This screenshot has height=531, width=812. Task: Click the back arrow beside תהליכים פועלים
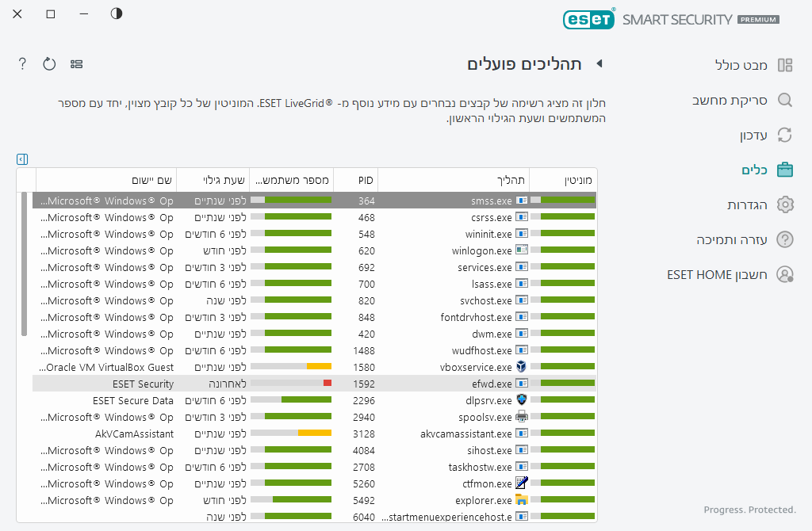pyautogui.click(x=599, y=64)
